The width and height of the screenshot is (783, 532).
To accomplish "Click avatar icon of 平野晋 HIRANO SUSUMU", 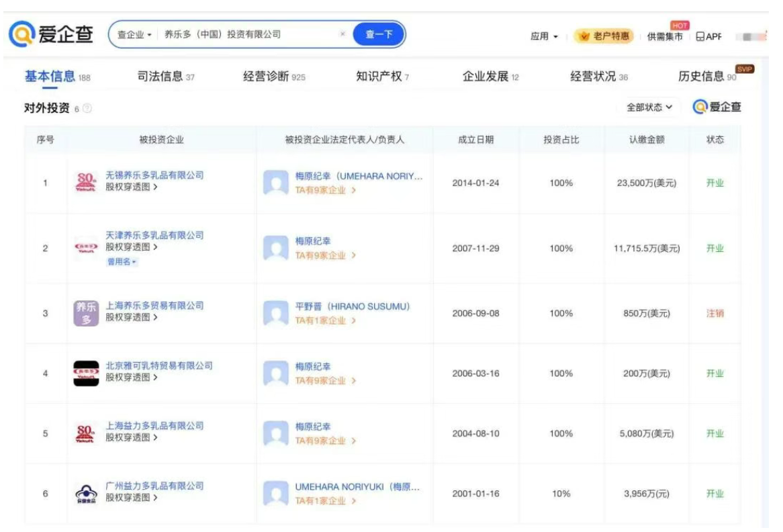I will point(275,313).
